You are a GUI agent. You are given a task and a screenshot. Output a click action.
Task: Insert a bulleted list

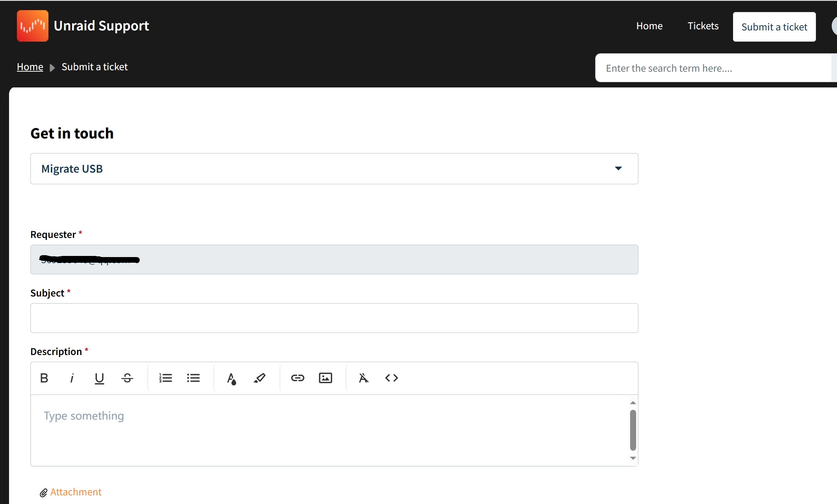tap(193, 378)
